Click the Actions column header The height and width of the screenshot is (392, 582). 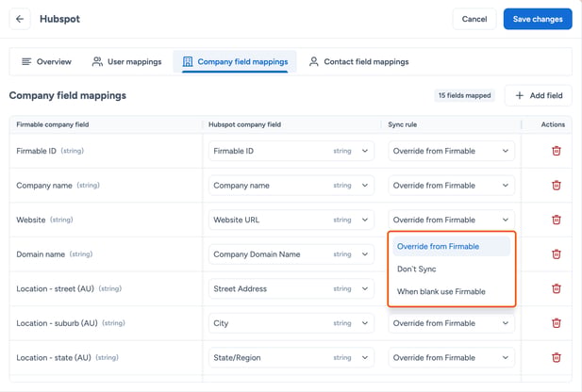[553, 124]
